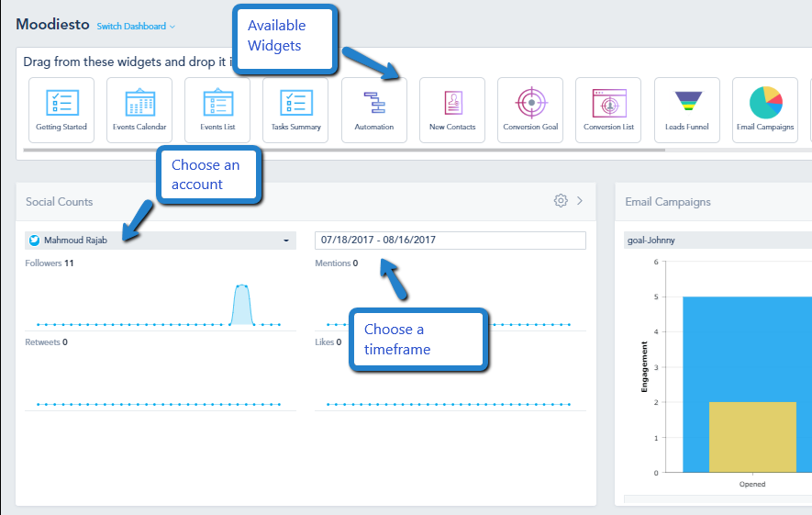Open the goal-Johnny campaign selector
812x515 pixels.
(717, 241)
